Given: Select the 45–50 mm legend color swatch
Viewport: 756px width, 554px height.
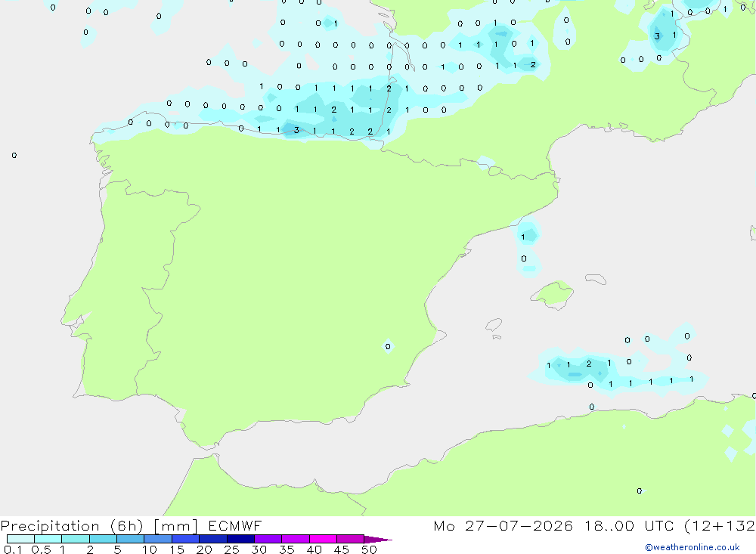Looking at the screenshot, I should [351, 539].
